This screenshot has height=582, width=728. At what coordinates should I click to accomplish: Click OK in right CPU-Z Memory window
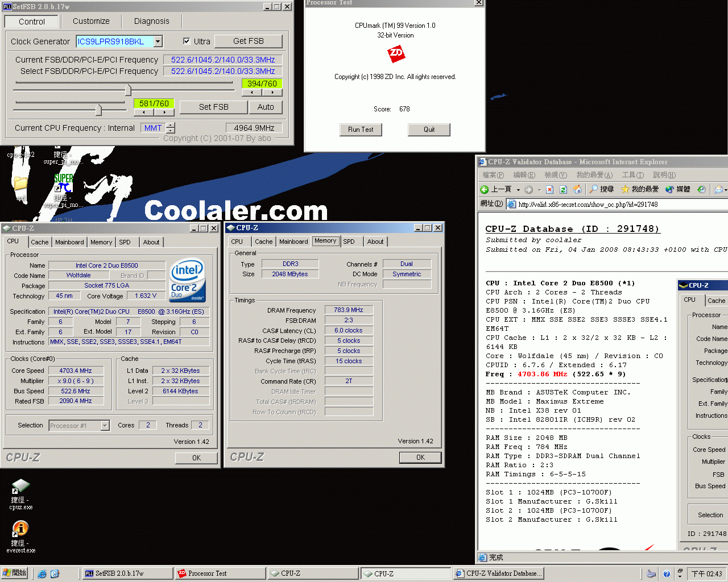point(420,457)
